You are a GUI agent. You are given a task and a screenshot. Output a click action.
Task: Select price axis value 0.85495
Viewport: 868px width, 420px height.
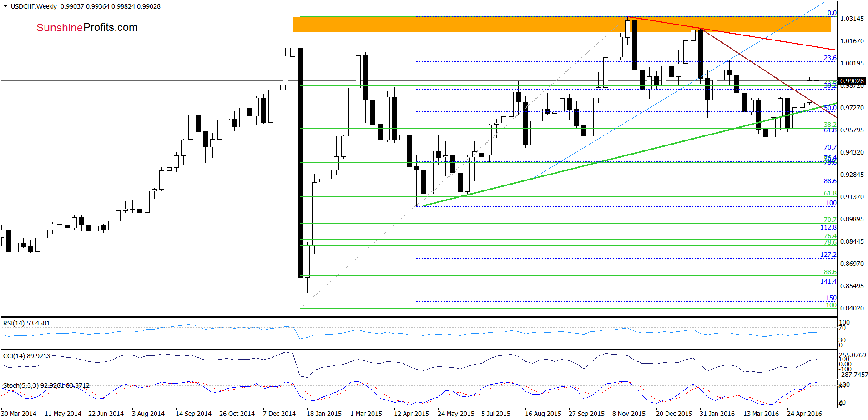852,286
